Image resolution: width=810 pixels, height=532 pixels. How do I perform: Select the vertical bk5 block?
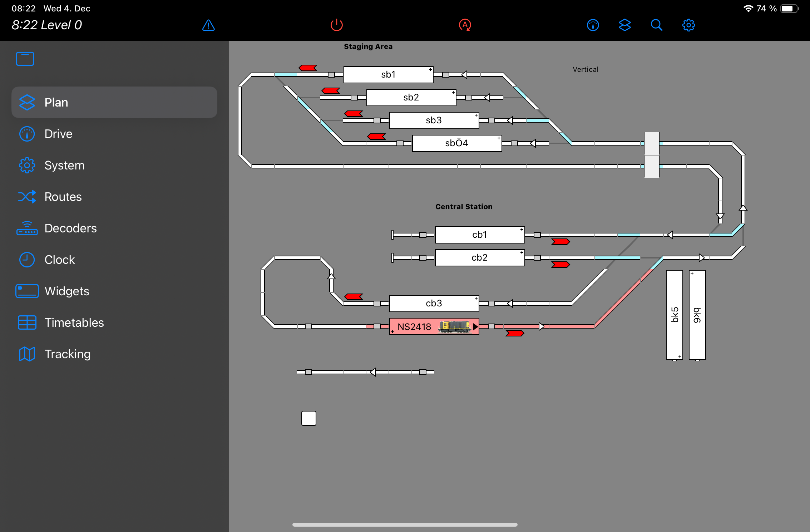click(x=674, y=315)
